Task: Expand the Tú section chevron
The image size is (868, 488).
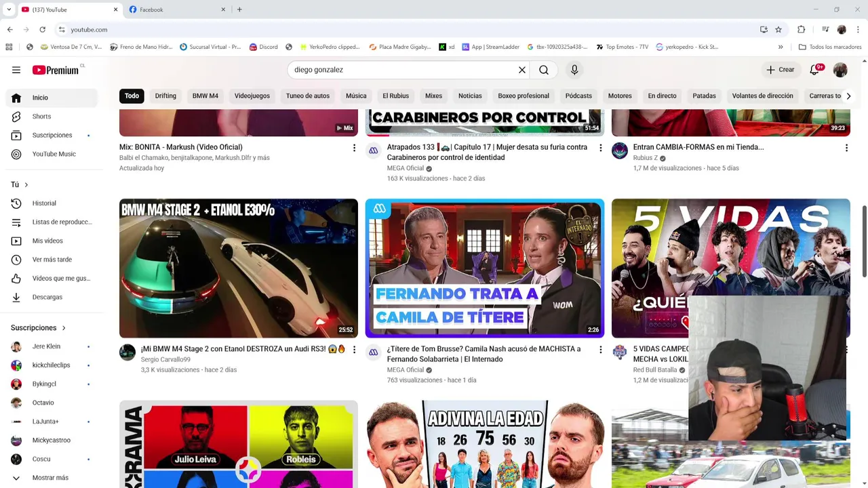Action: pos(26,184)
